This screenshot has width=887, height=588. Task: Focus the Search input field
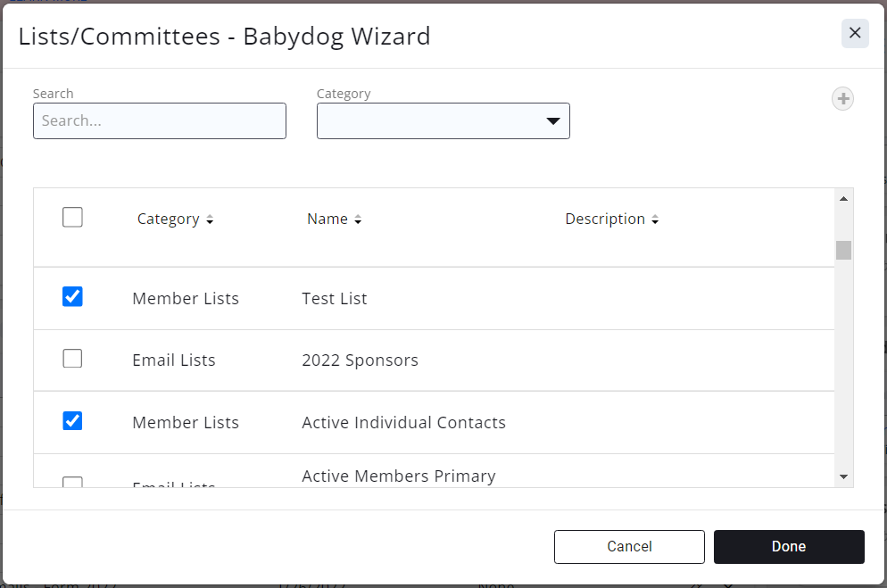pos(159,121)
